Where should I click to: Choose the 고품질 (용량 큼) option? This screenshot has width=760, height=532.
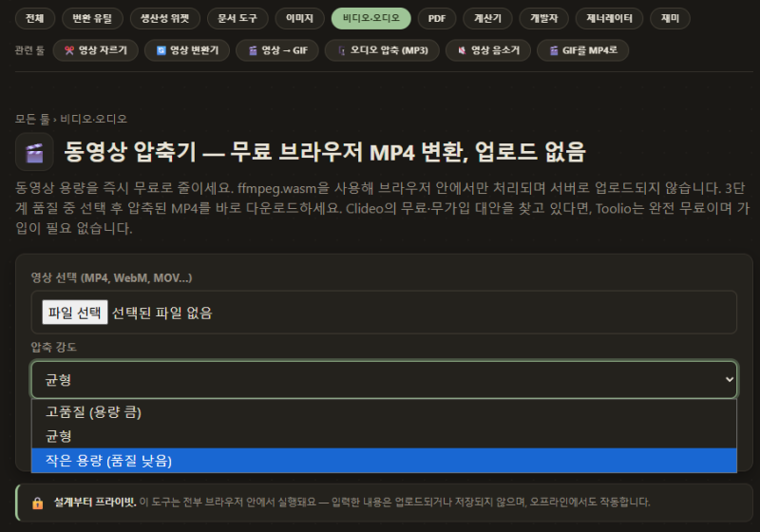point(384,412)
